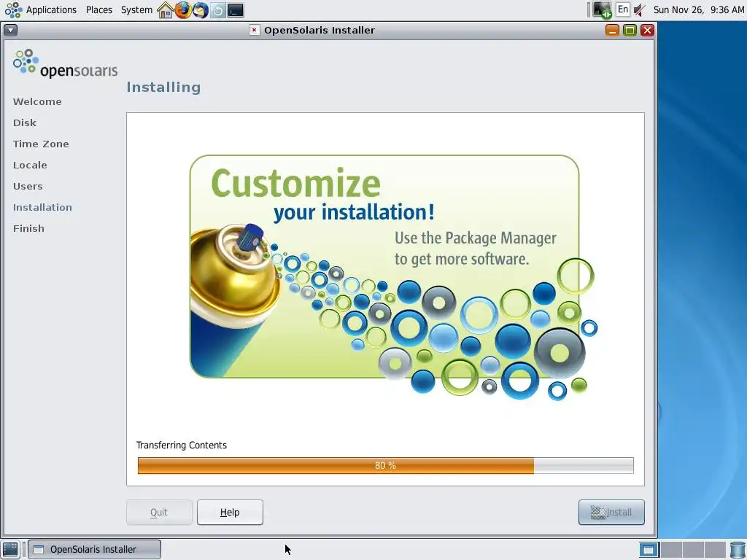Viewport: 747px width, 560px height.
Task: Select the Time Zone step
Action: 41,144
